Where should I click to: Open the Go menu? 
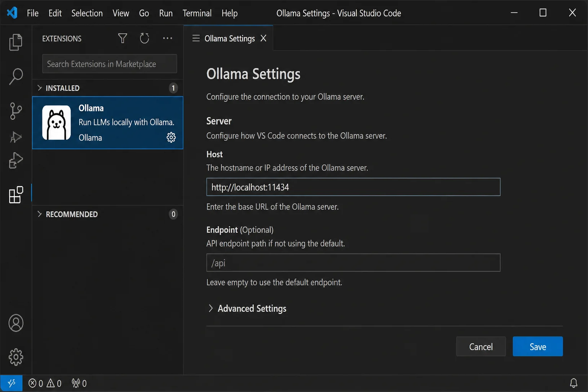click(144, 13)
